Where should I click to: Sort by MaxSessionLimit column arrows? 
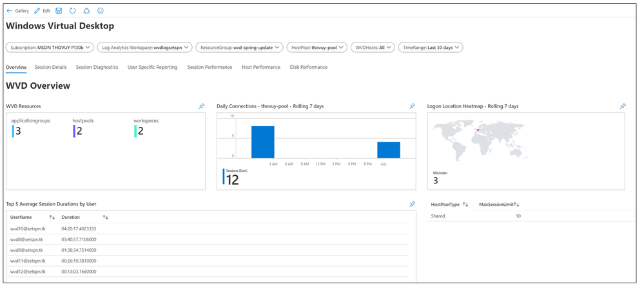[x=516, y=205]
